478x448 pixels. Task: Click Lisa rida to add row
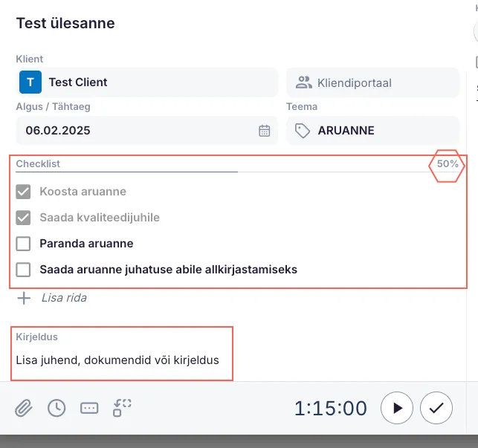(63, 298)
